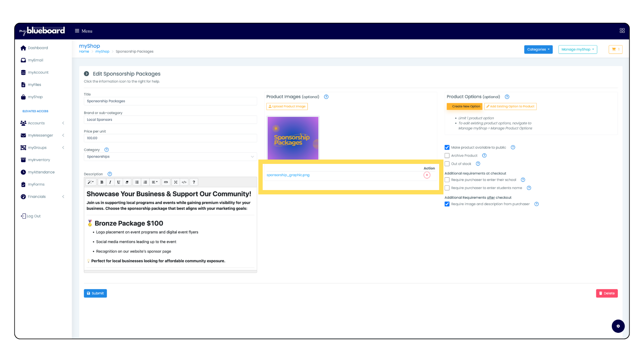Remove sponsorship_graphic.png with red X icon
Image resolution: width=644 pixels, height=362 pixels.
(427, 175)
